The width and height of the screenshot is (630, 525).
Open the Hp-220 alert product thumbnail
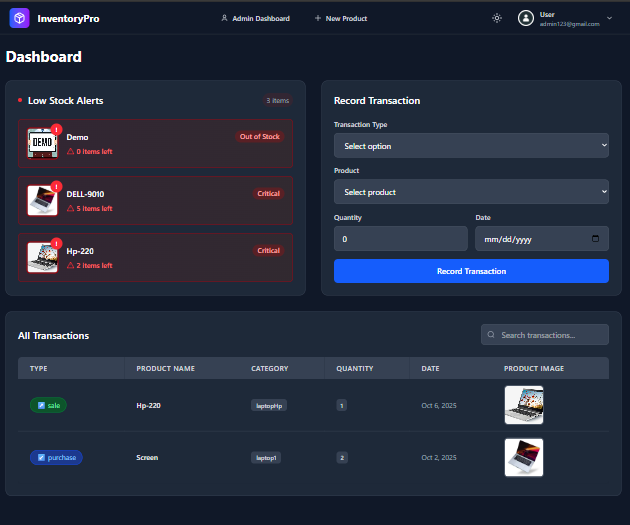[x=42, y=257]
